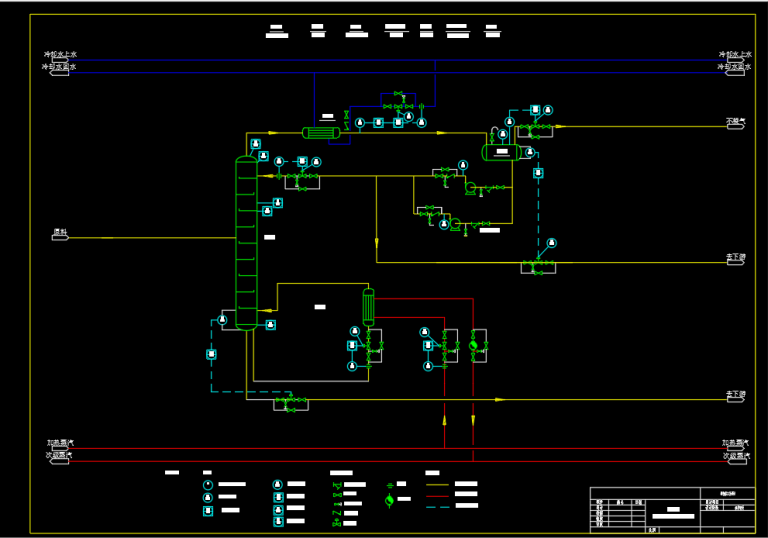Select the circular instrument symbol in legend

(207, 485)
